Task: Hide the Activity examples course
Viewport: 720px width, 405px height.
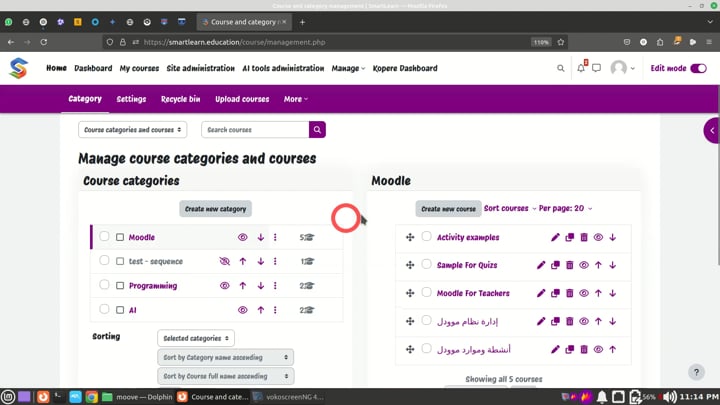Action: pos(598,237)
